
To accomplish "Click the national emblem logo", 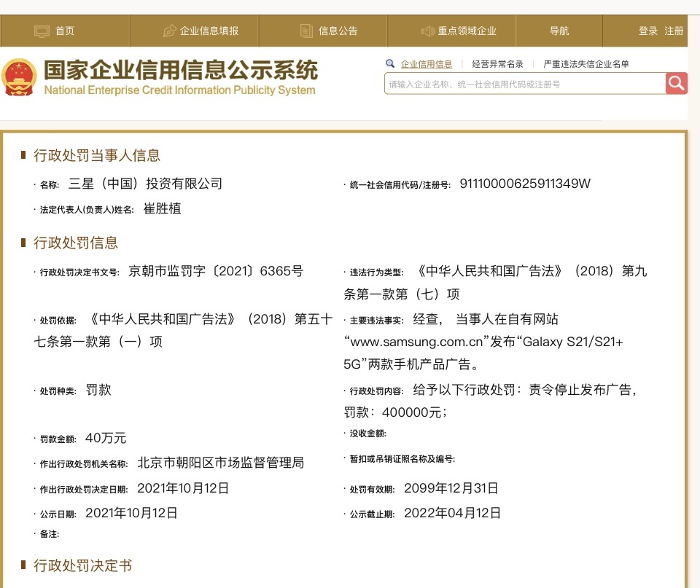I will pyautogui.click(x=19, y=77).
